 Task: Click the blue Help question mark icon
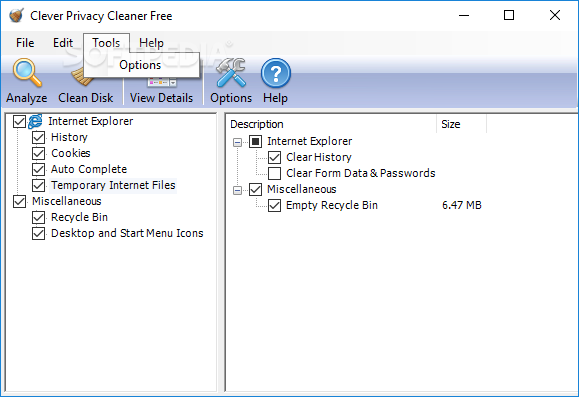pos(276,73)
